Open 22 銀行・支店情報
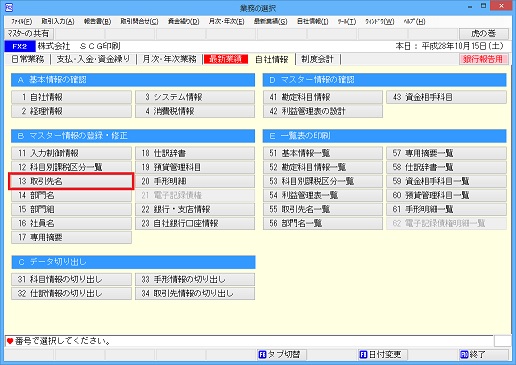This screenshot has height=365, width=516. click(195, 209)
